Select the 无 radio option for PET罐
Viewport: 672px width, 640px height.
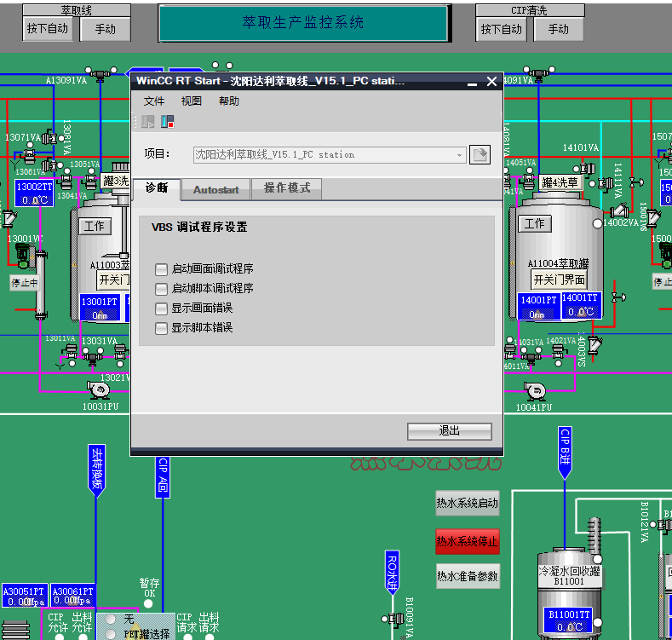point(111,619)
